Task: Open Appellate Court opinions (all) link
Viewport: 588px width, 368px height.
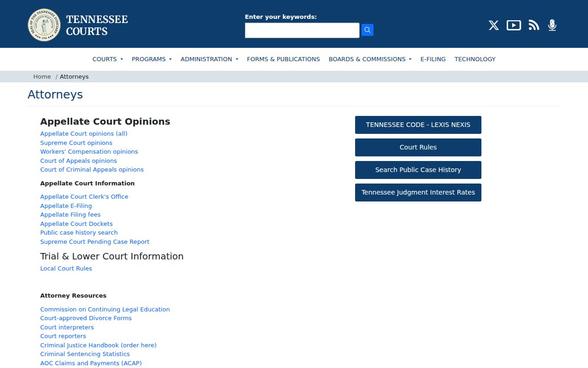Action: (x=84, y=134)
